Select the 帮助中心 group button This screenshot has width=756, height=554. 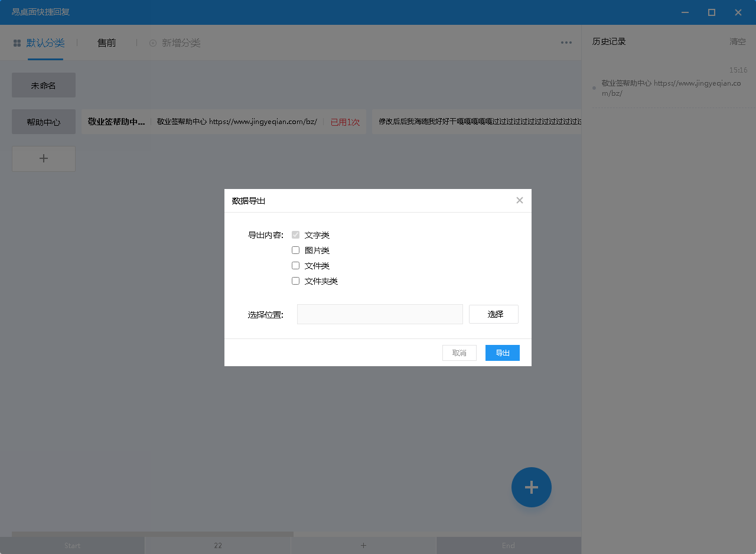click(x=44, y=122)
